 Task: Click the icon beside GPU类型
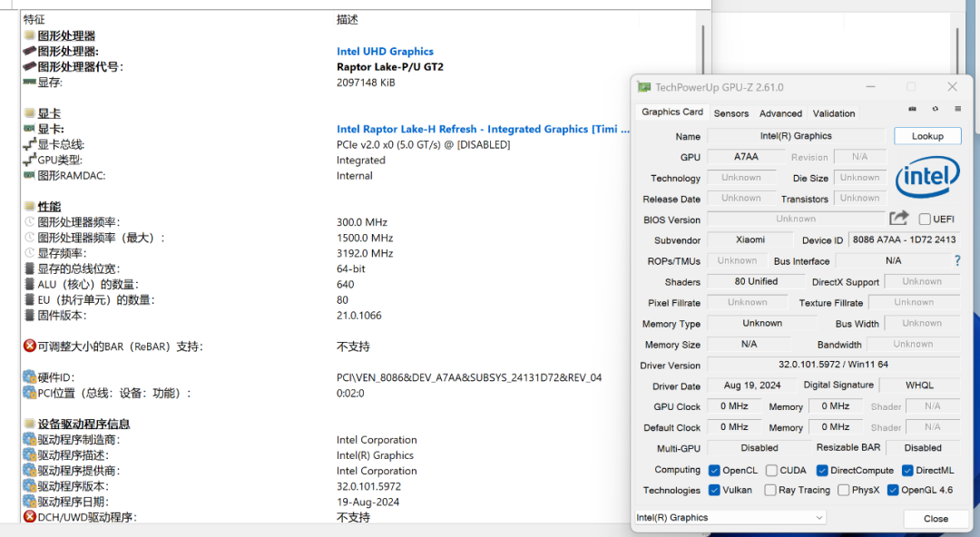(29, 160)
